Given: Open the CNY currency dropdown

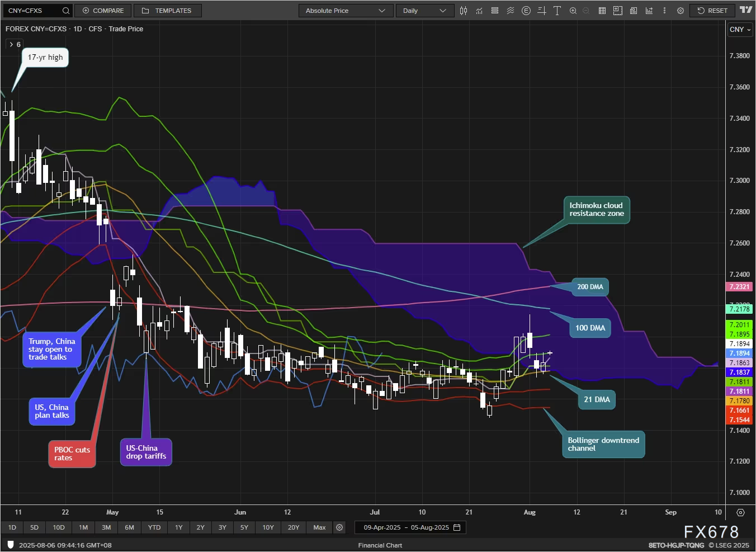Looking at the screenshot, I should click(740, 30).
